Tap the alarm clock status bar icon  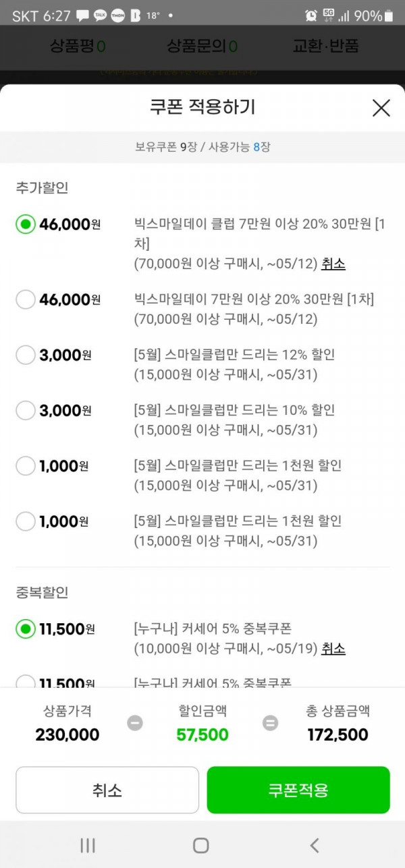311,16
